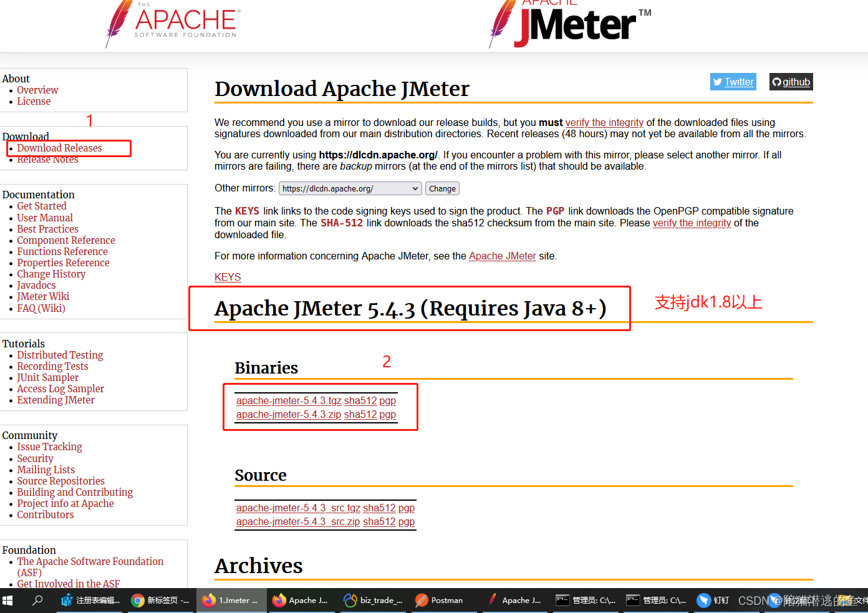Open Apache J... feather icon taskbar item

tap(514, 600)
